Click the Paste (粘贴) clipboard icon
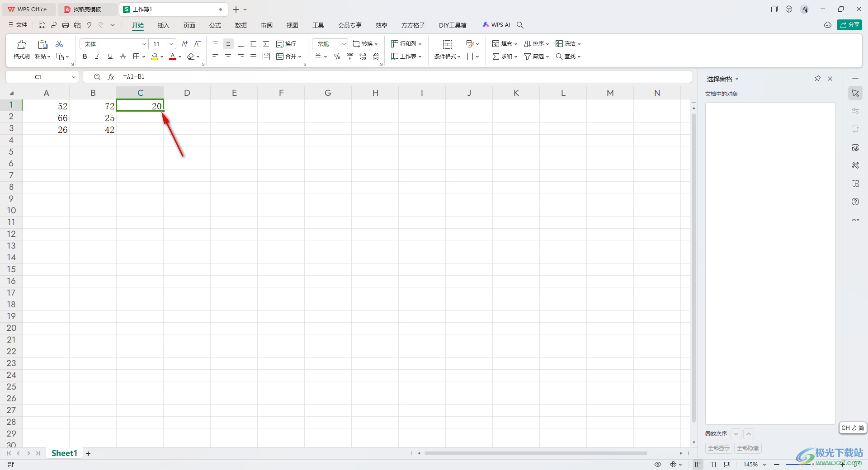The width and height of the screenshot is (868, 470). pos(42,44)
